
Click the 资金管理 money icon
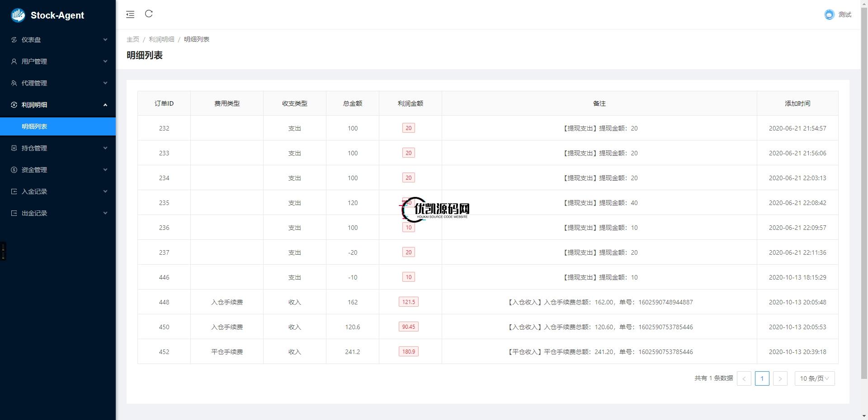14,170
